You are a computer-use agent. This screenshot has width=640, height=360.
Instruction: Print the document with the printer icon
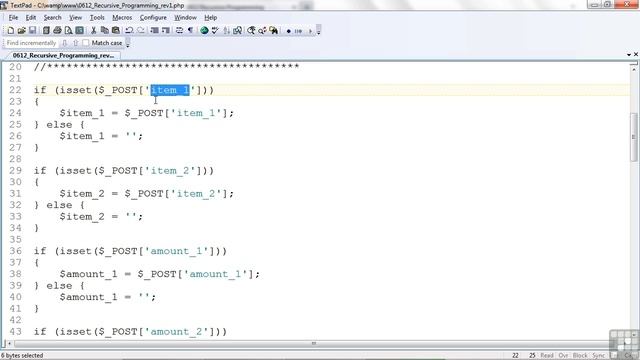coord(57,31)
